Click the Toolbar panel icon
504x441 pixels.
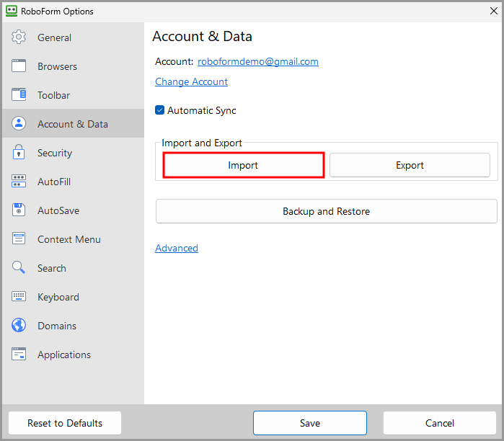19,94
